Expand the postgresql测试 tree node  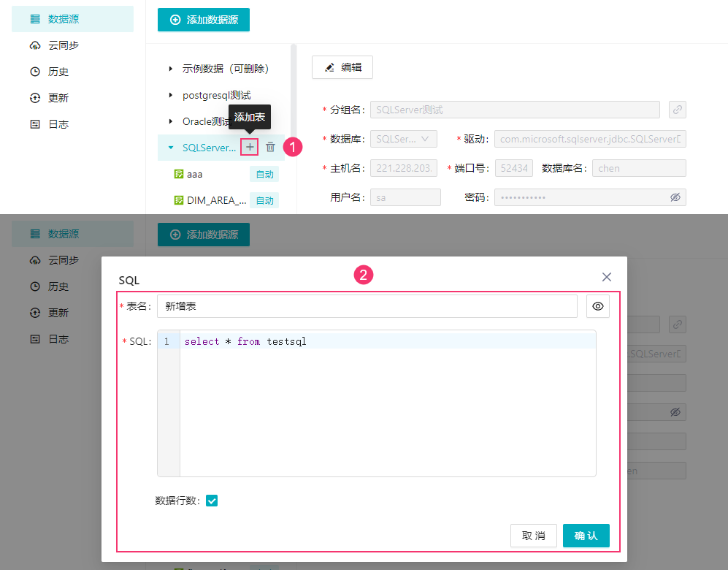(171, 95)
